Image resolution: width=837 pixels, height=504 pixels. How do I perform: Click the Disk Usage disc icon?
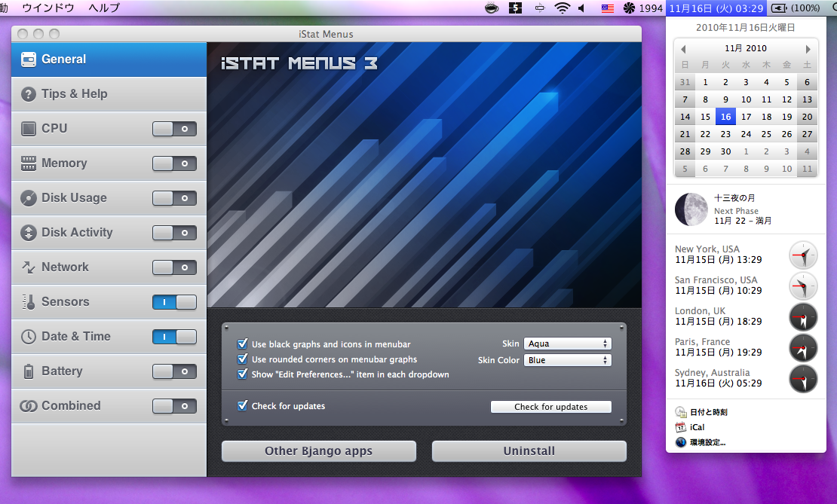29,198
